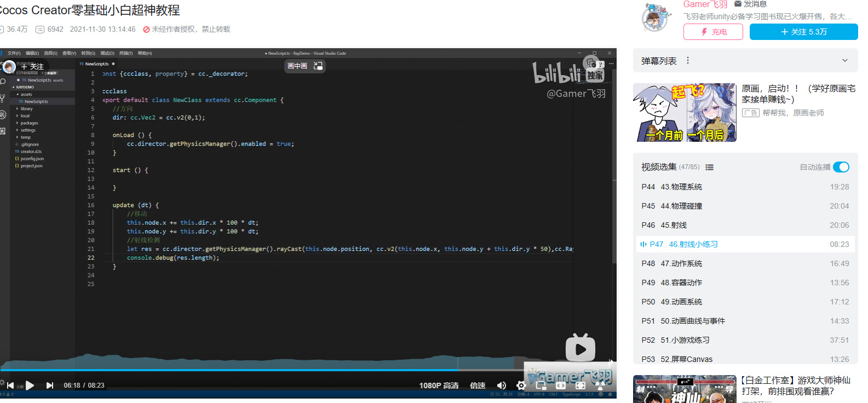Screen dimensions: 868x403
Task: Select episode P44 43.物理系统
Action: pos(745,187)
